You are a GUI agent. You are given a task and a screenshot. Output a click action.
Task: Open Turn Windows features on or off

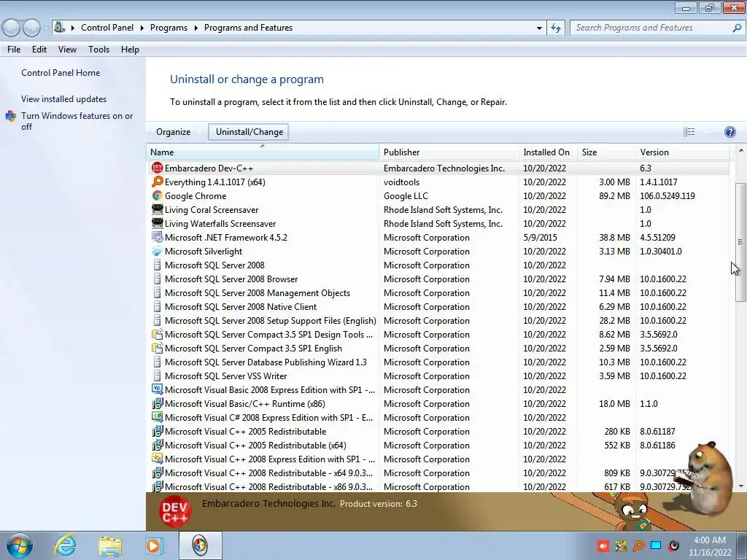(77, 121)
